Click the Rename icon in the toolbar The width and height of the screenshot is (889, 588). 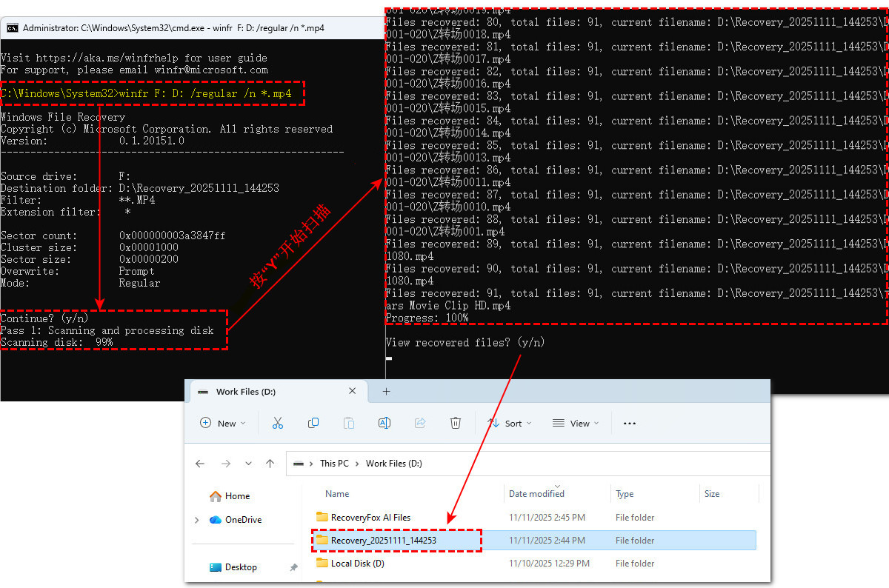[384, 423]
